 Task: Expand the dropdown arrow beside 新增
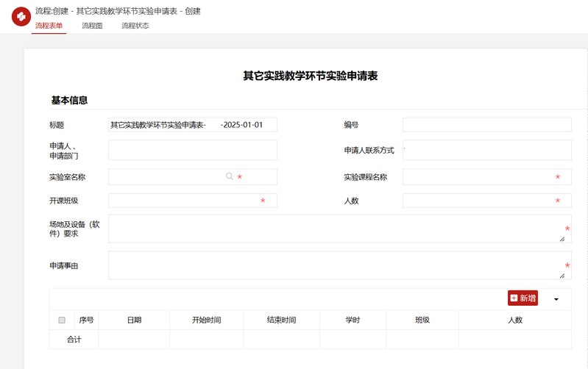(556, 299)
